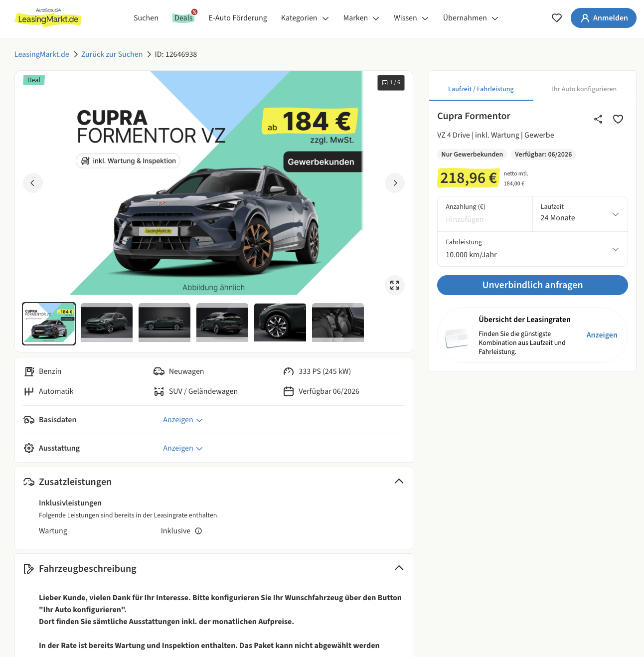Click the Anzahlung input field
The image size is (644, 657).
coord(485,214)
